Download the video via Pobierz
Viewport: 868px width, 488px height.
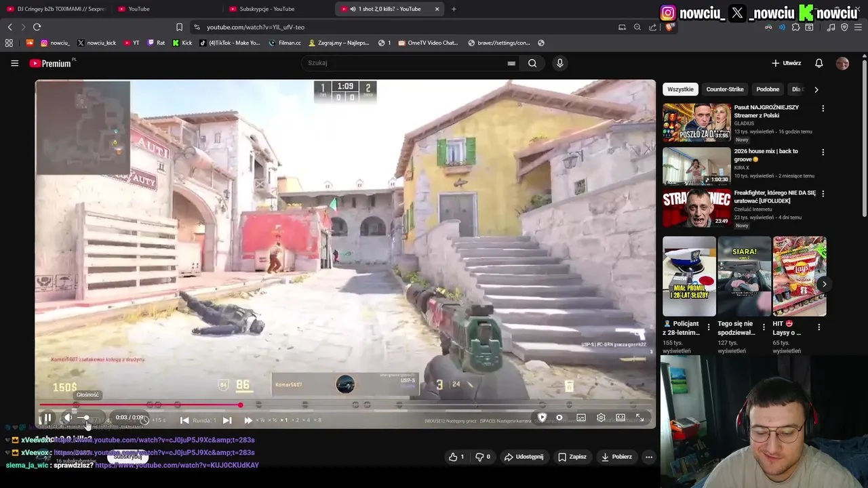[616, 457]
